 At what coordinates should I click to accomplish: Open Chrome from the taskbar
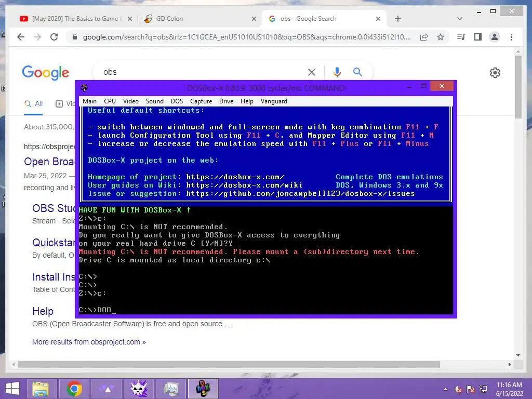point(74,389)
